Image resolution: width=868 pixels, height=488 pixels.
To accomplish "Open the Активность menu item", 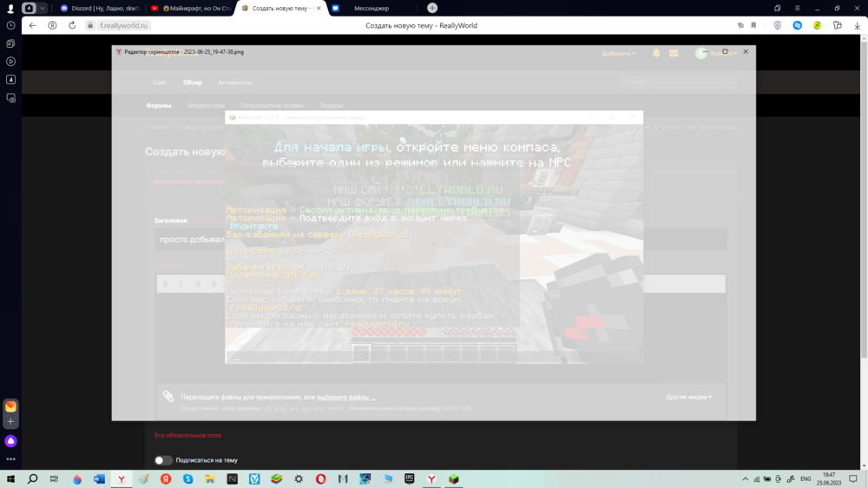I will pos(234,82).
